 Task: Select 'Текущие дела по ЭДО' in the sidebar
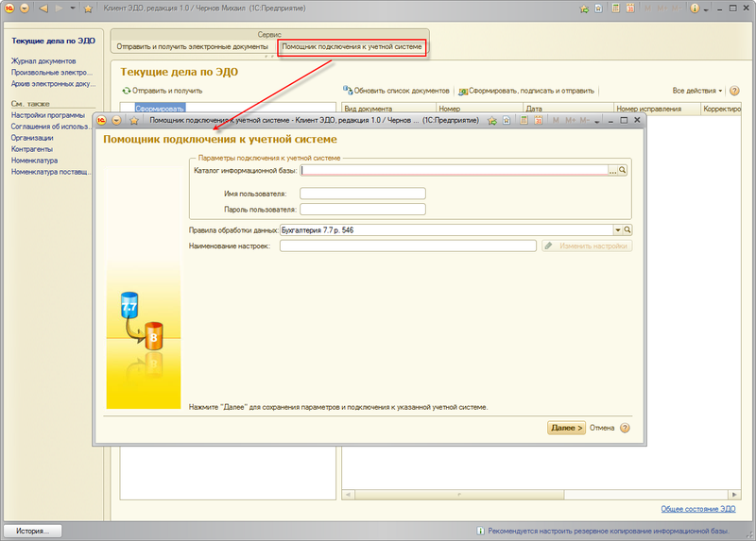click(54, 41)
